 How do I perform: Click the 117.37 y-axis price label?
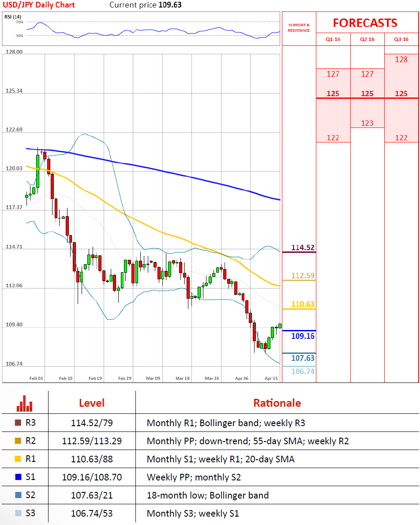tap(14, 207)
